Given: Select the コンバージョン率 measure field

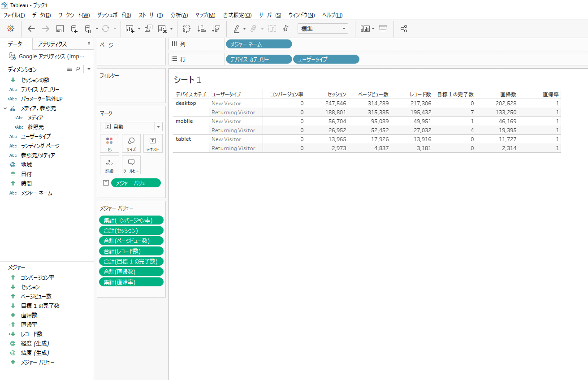Looking at the screenshot, I should click(x=38, y=277).
